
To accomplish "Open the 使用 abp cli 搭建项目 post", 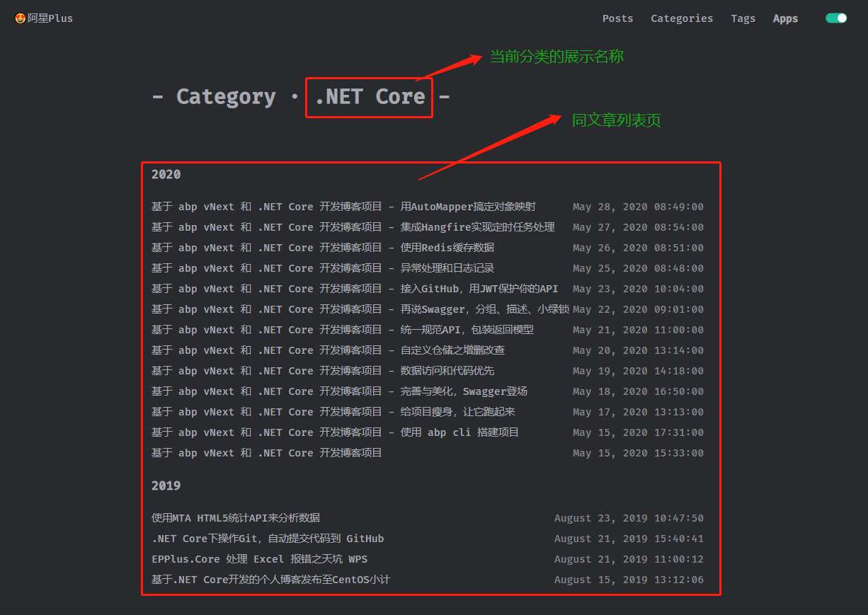I will click(x=335, y=432).
